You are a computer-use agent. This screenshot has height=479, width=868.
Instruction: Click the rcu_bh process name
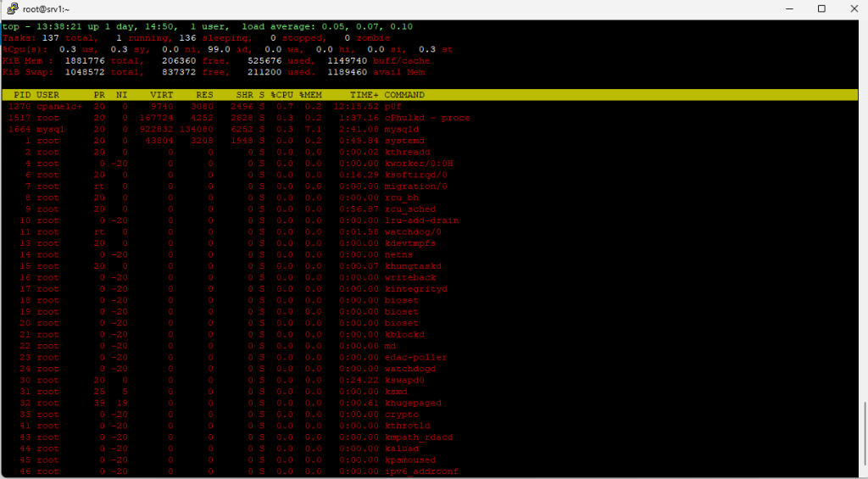[x=401, y=198]
